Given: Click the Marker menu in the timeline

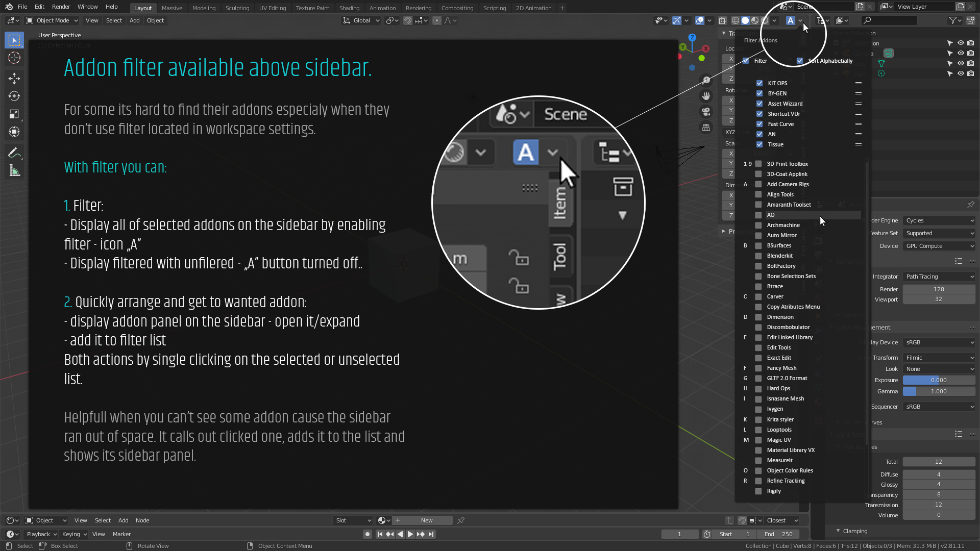Looking at the screenshot, I should (121, 534).
